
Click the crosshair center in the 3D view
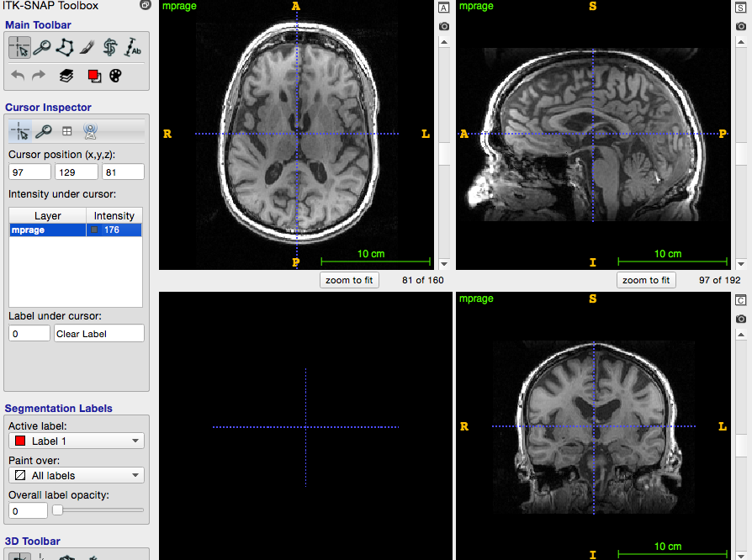305,426
